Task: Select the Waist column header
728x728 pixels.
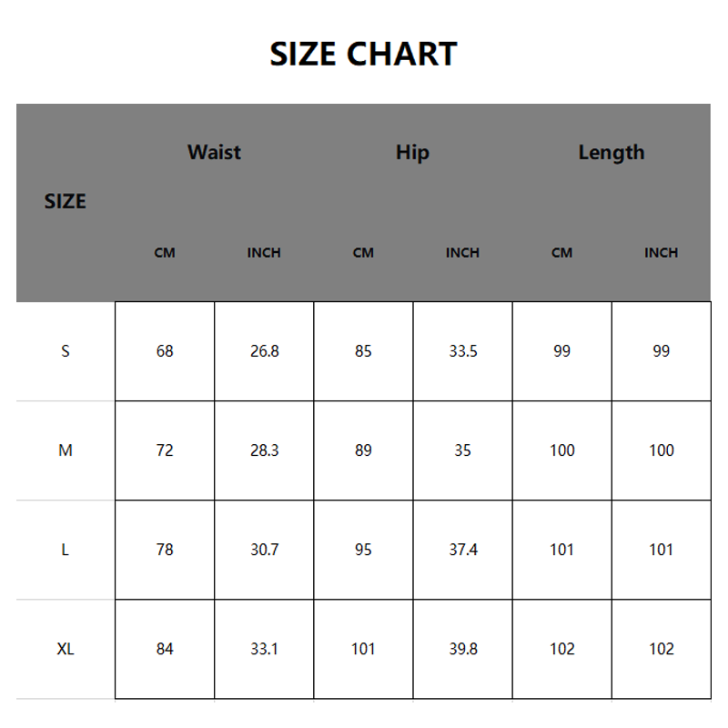Action: point(214,152)
